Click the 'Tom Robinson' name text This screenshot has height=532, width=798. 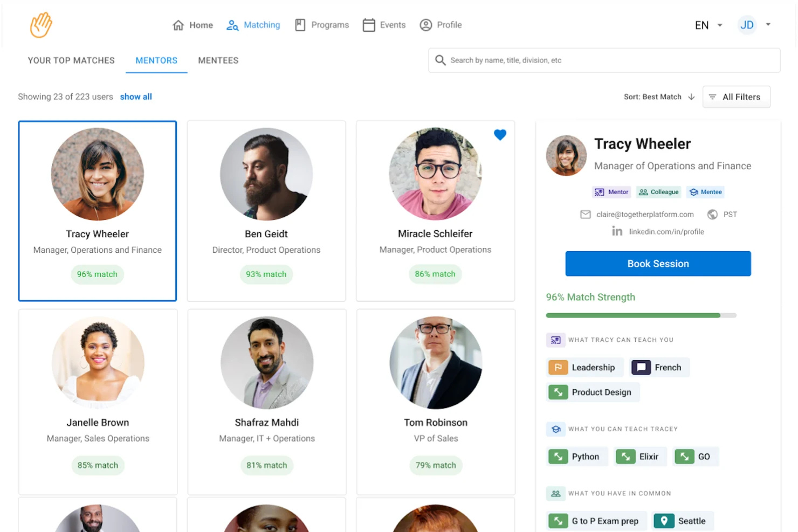coord(436,423)
